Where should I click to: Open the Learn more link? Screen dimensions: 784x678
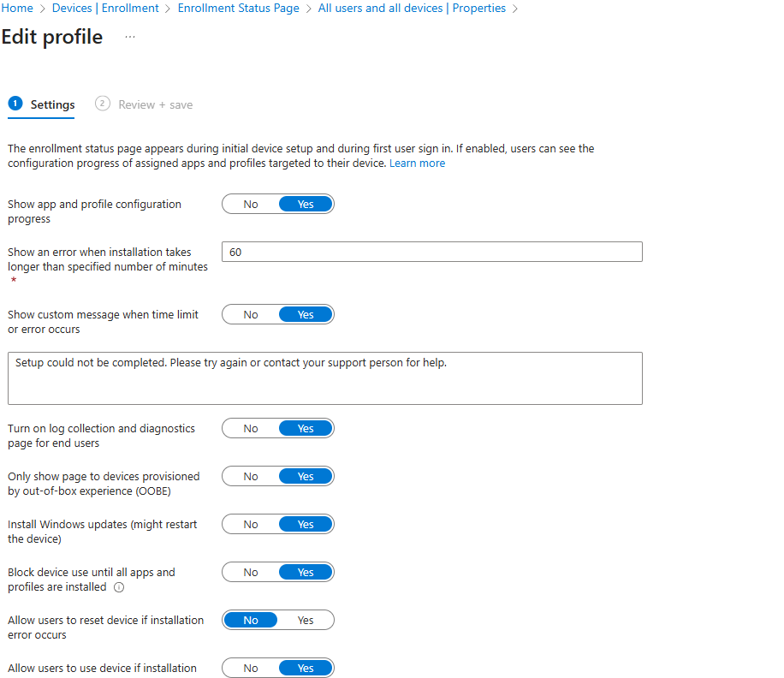coord(417,163)
